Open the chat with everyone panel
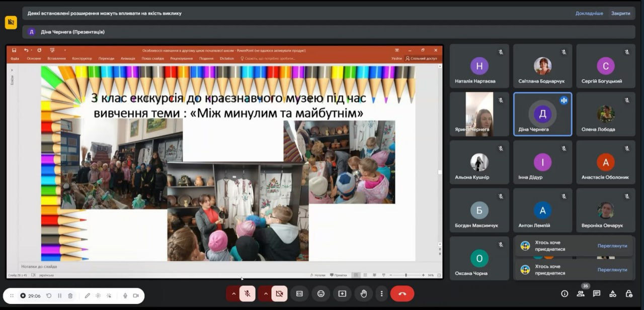Viewport: 644px width, 310px height. [597, 293]
